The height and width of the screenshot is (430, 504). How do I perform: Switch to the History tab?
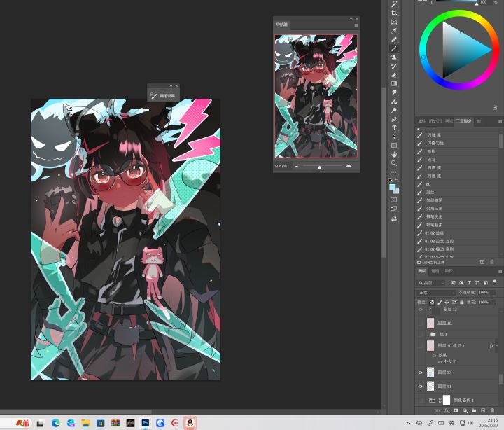(435, 121)
